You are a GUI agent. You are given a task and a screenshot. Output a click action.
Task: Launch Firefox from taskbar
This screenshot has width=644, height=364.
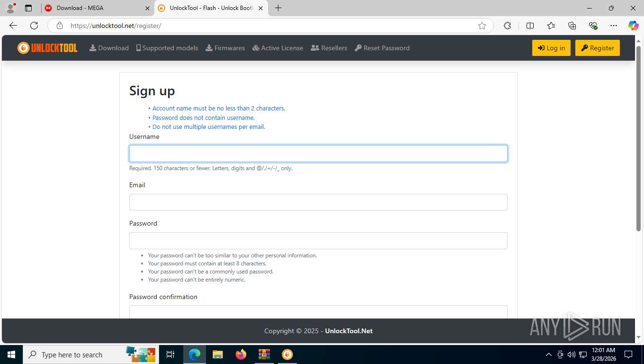point(241,355)
